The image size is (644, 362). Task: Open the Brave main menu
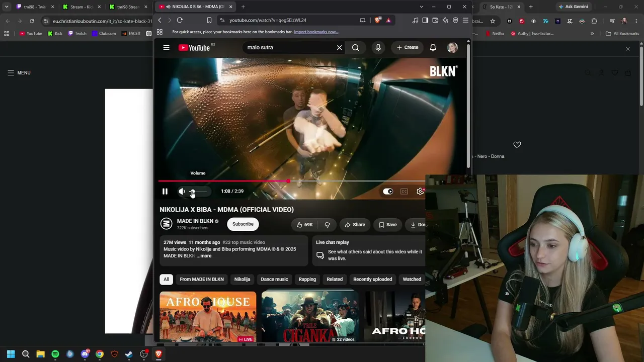[x=465, y=20]
